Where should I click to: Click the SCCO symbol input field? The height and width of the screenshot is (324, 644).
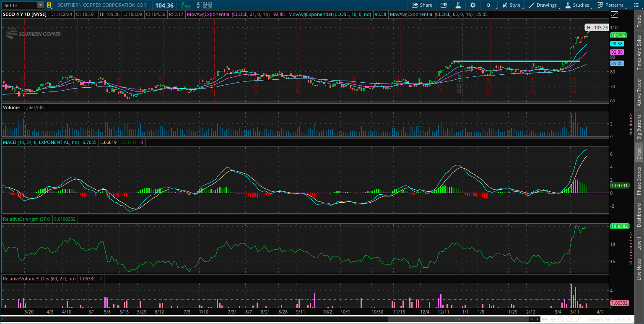tap(19, 5)
